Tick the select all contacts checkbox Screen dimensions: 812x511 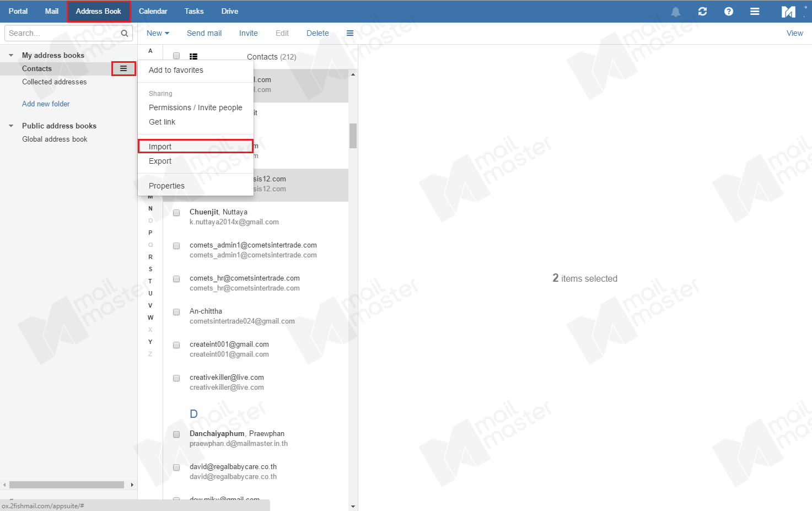176,56
